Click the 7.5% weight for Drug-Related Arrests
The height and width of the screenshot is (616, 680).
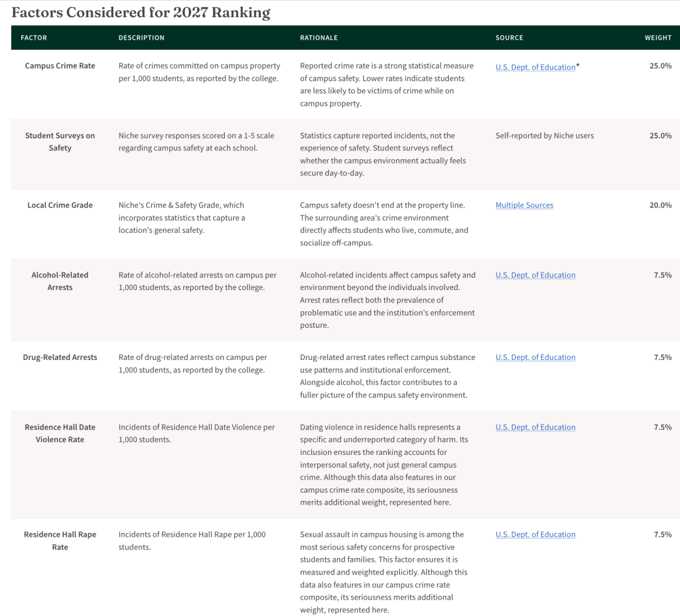(662, 357)
